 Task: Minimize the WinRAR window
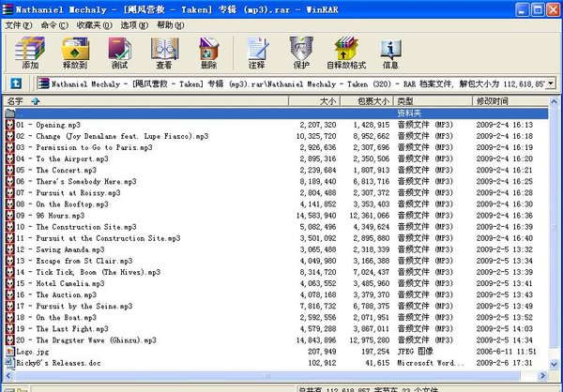[523, 9]
